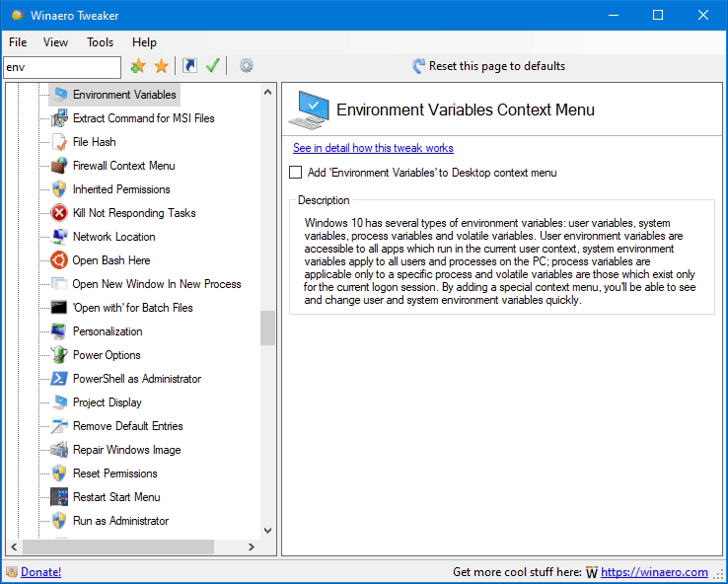Screen dimensions: 728x584
Task: Select Repair Windows Image entry
Action: [126, 450]
